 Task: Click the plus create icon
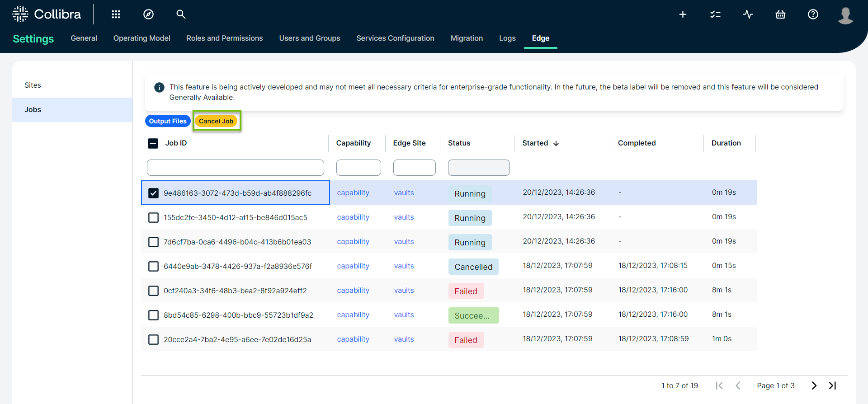coord(683,14)
